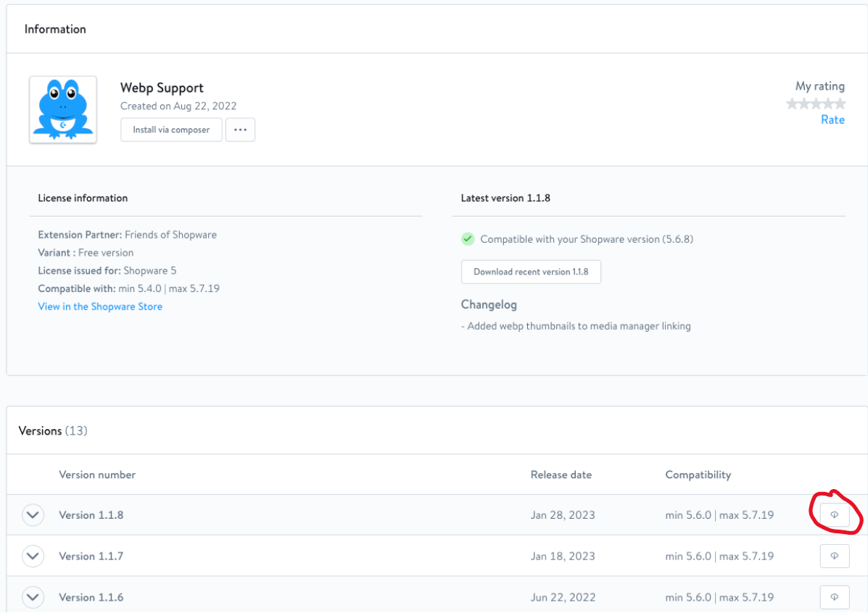Open the three-dots more options menu

click(x=240, y=130)
